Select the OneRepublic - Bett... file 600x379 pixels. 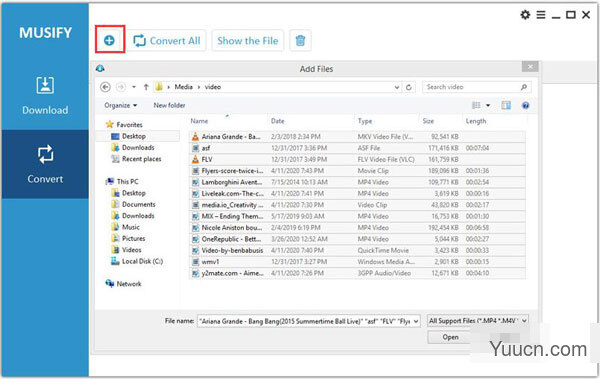click(357, 239)
